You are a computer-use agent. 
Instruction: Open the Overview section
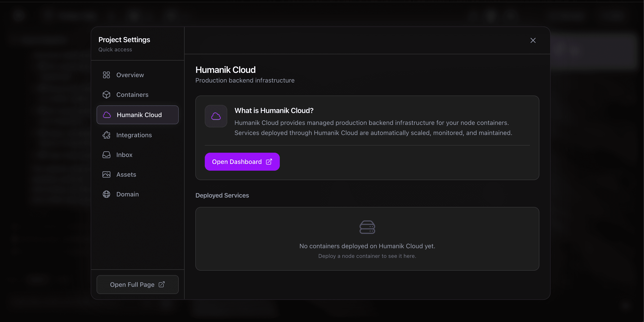point(130,75)
